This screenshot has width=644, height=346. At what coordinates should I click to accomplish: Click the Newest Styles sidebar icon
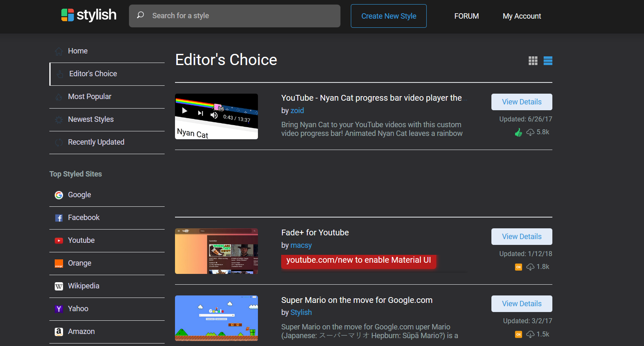(59, 120)
